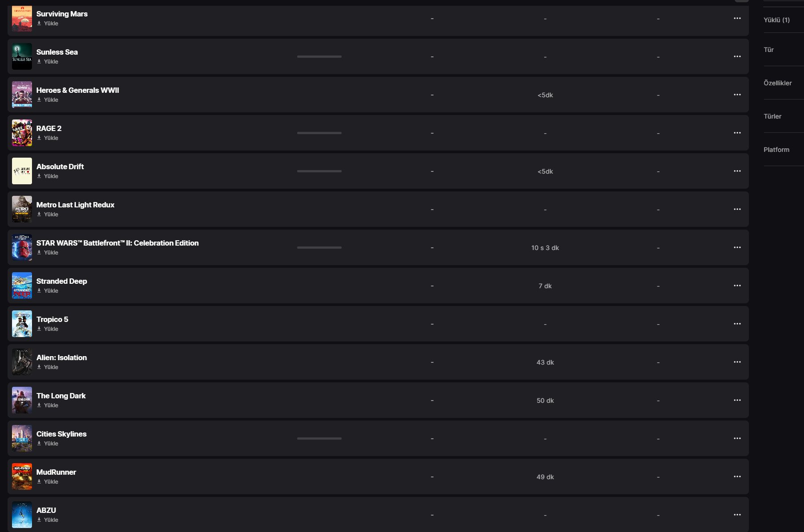Show more options for Metro Last Light Redux
Screen dimensions: 804x532
[737, 209]
